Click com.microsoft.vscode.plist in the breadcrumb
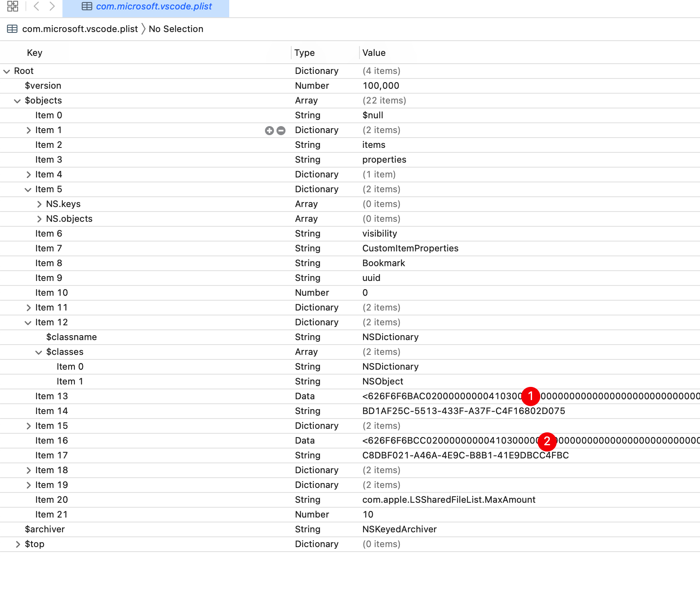Image resolution: width=700 pixels, height=612 pixels. (x=80, y=29)
